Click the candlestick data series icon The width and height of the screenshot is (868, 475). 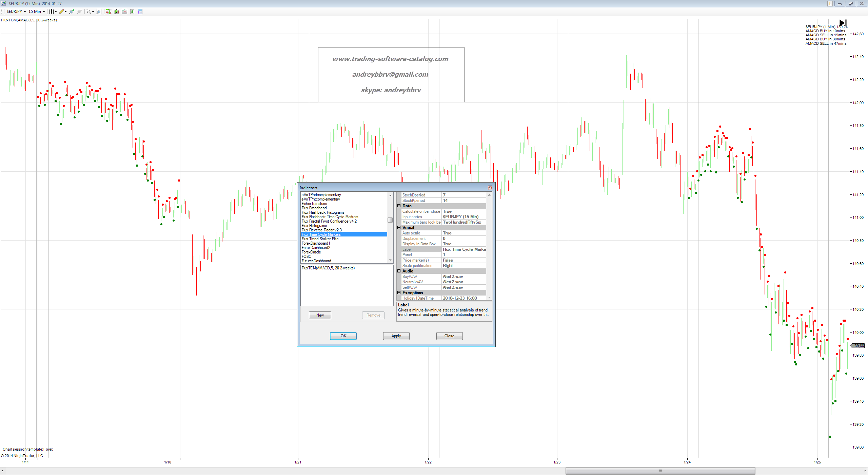click(x=117, y=12)
